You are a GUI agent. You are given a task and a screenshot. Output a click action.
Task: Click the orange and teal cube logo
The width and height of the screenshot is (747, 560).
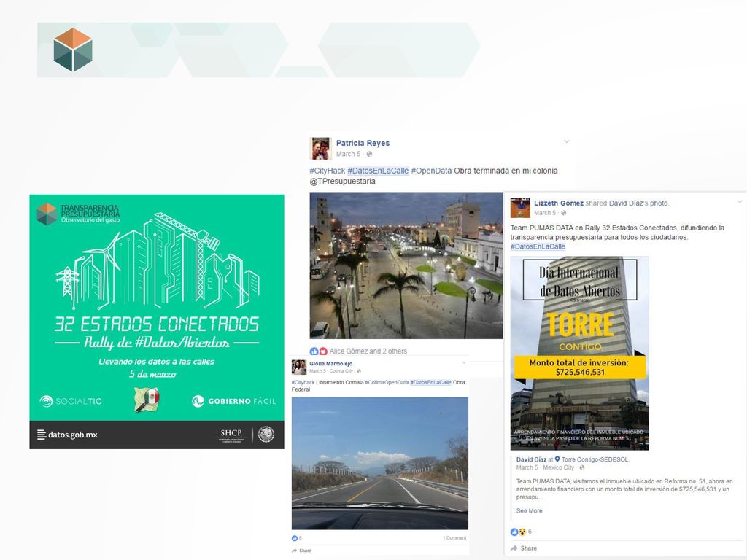point(73,50)
